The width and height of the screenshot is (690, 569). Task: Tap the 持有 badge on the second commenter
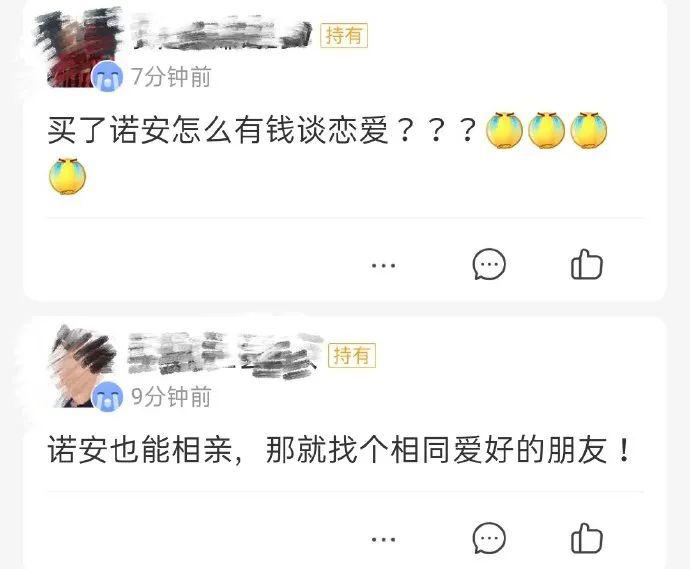click(x=352, y=355)
